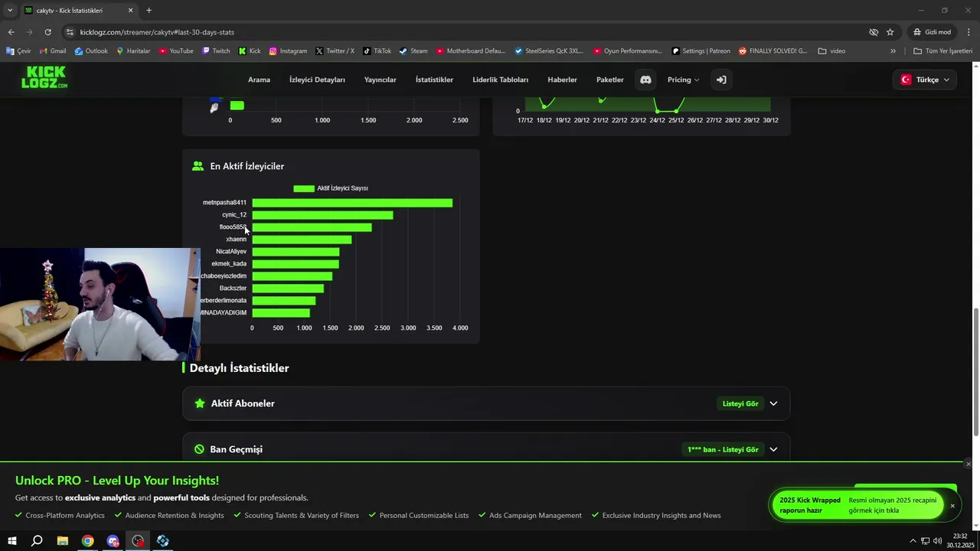Show more bookmarks with double chevron
Screen dimensions: 980x551
(893, 51)
